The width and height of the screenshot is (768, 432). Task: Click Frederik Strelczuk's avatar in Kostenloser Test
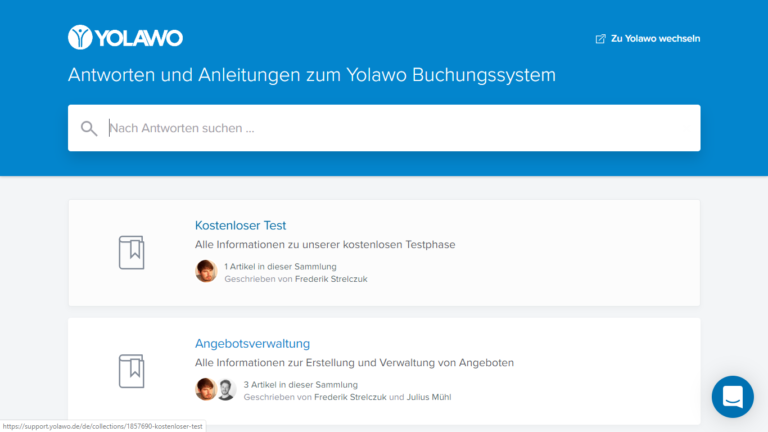206,271
